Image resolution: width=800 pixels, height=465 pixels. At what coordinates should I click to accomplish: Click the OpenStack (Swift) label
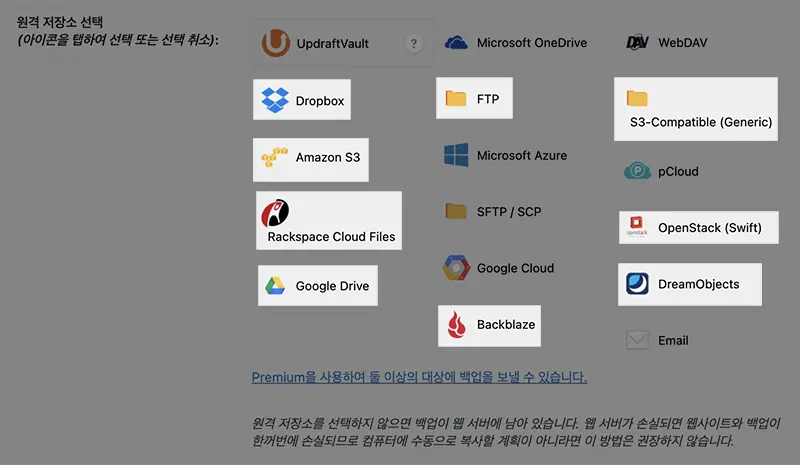tap(710, 228)
